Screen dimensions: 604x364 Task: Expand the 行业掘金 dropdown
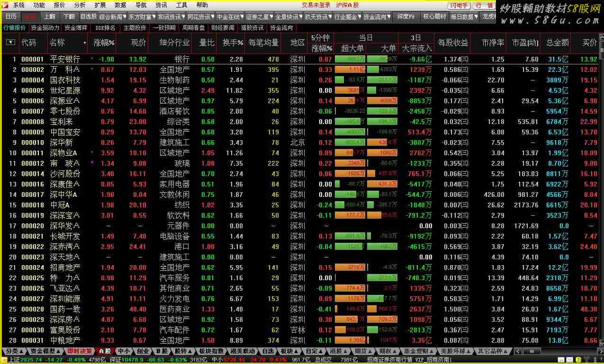[x=348, y=17]
